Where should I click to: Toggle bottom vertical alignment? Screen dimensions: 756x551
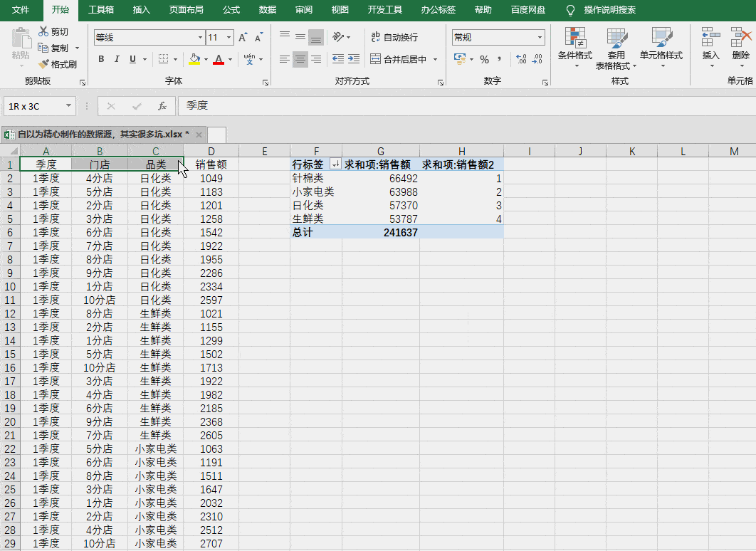pyautogui.click(x=316, y=36)
